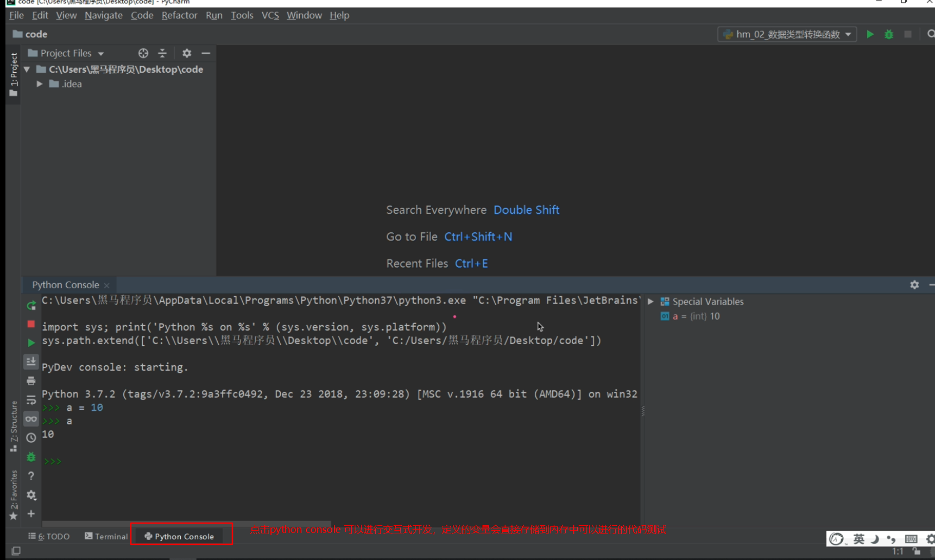The width and height of the screenshot is (935, 560).
Task: Toggle show variables glasses icon
Action: click(x=31, y=419)
